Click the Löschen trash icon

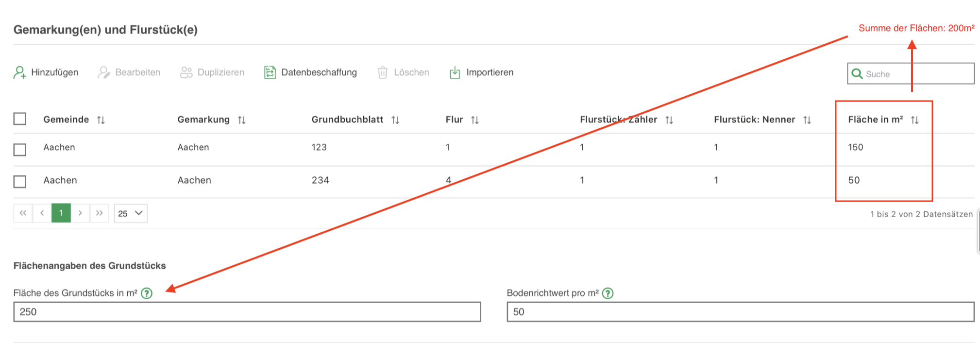pyautogui.click(x=383, y=72)
